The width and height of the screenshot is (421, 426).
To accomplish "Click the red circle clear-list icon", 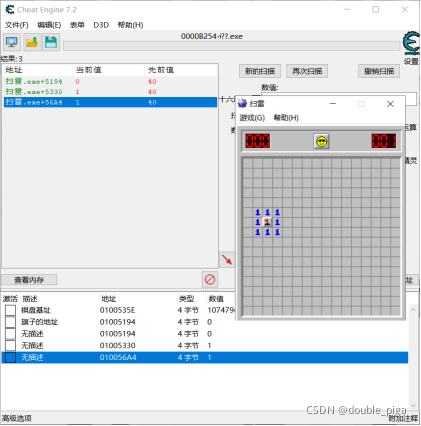I will tap(210, 279).
